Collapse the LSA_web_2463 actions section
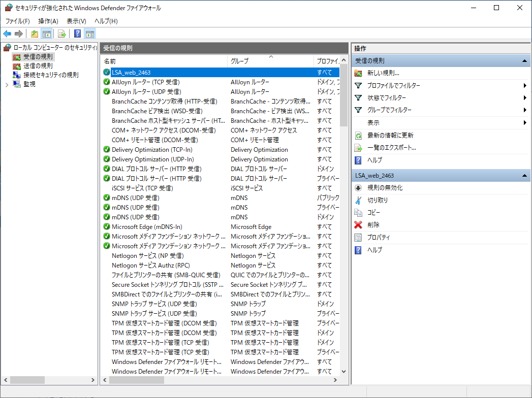This screenshot has width=532, height=398. pos(524,176)
